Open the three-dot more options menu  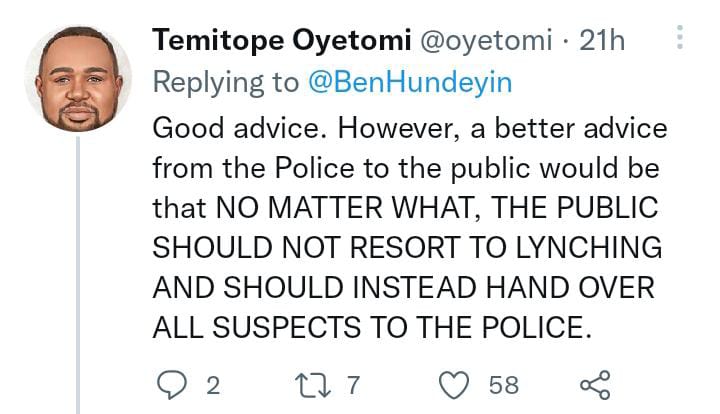tap(680, 40)
